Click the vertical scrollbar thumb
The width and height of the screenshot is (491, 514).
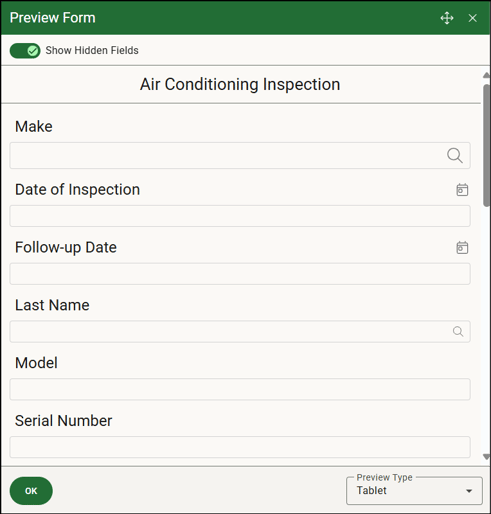tap(486, 145)
